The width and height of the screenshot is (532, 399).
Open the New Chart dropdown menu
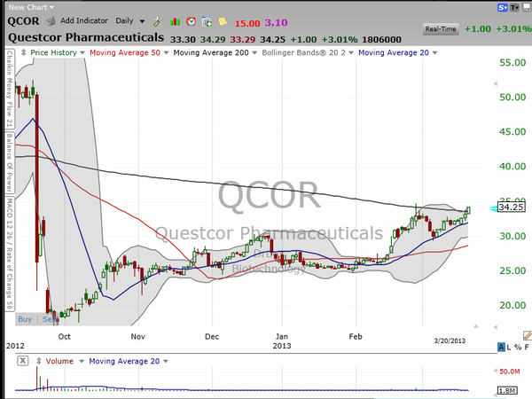tap(31, 7)
